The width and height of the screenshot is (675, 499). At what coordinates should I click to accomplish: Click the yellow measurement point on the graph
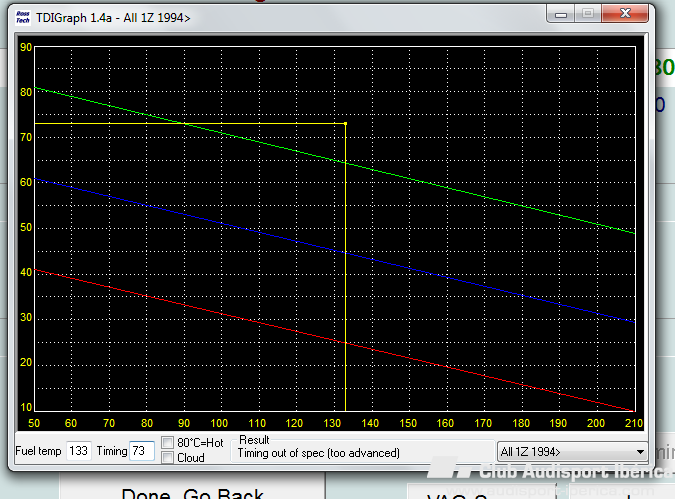[345, 124]
